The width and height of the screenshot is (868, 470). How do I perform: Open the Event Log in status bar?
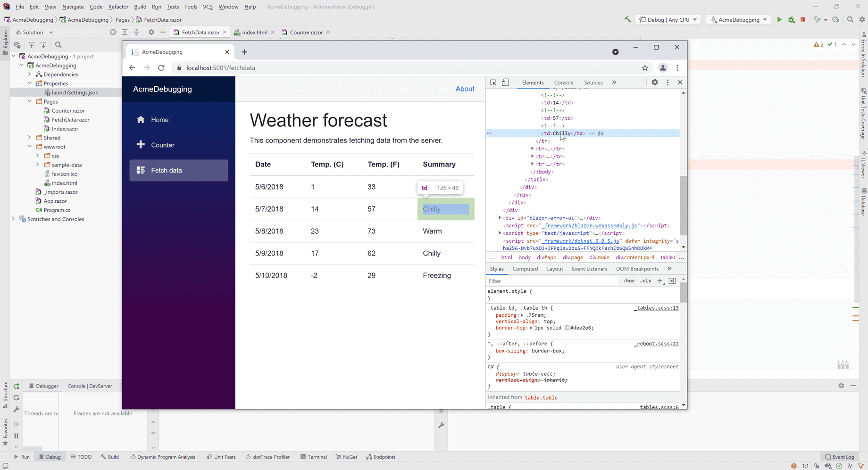coord(839,457)
